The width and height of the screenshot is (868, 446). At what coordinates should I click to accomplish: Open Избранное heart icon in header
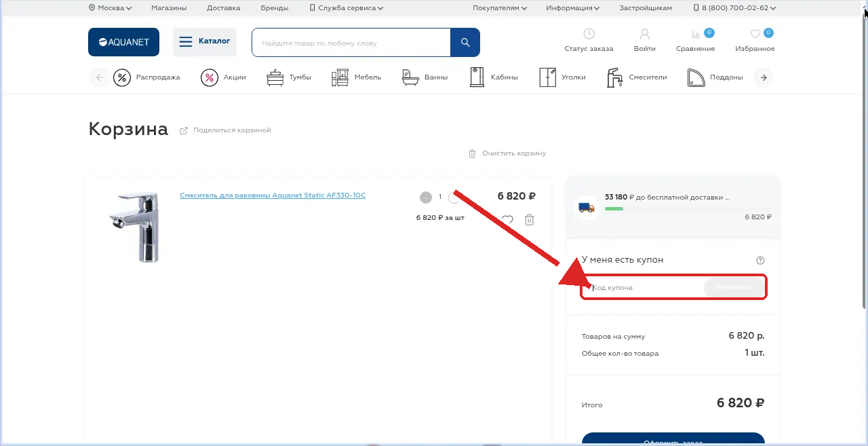point(755,34)
